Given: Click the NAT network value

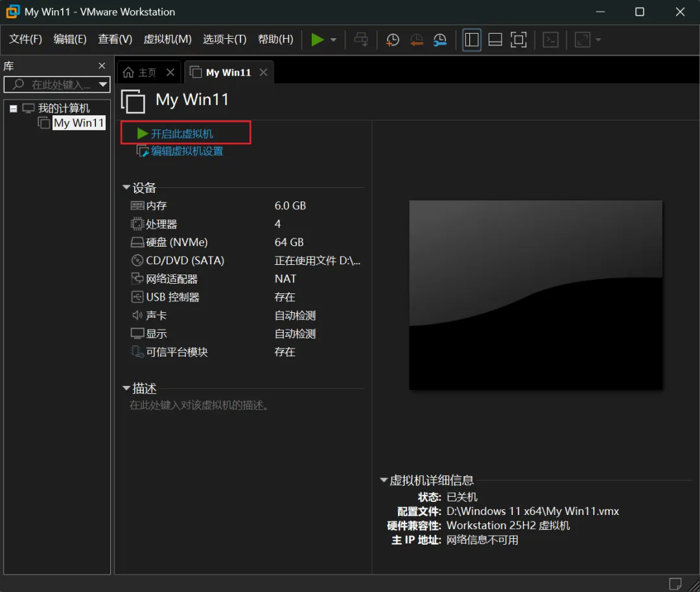Looking at the screenshot, I should coord(285,279).
